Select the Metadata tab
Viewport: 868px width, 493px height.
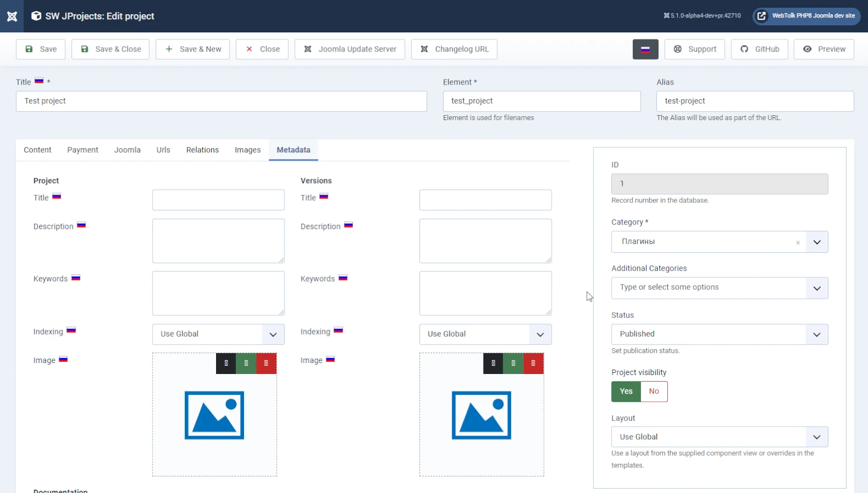(x=293, y=150)
